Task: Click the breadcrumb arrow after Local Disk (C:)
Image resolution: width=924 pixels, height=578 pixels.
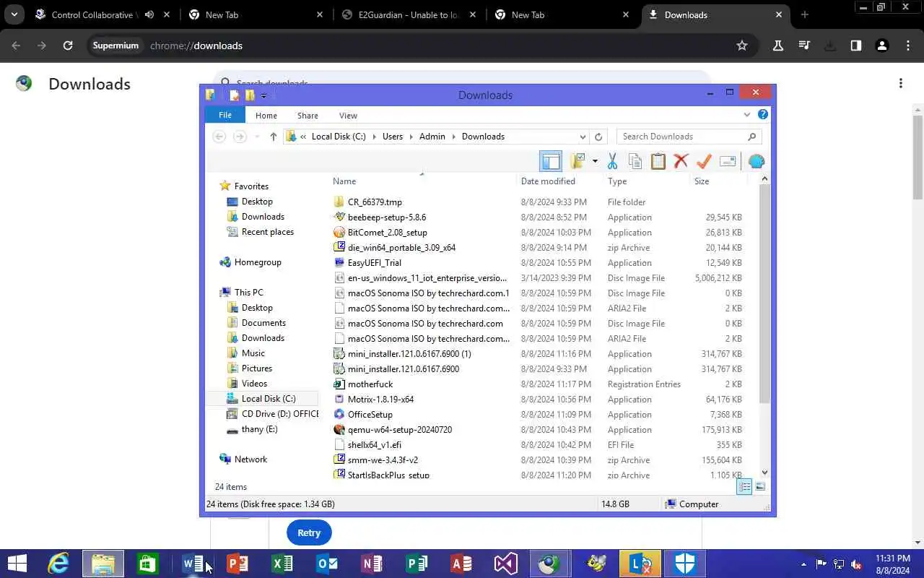Action: click(x=374, y=137)
